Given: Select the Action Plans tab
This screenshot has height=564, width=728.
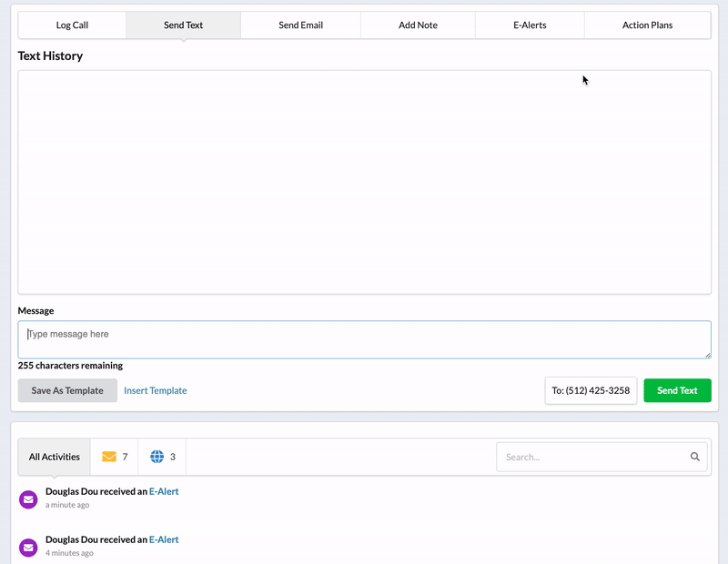Looking at the screenshot, I should 647,25.
